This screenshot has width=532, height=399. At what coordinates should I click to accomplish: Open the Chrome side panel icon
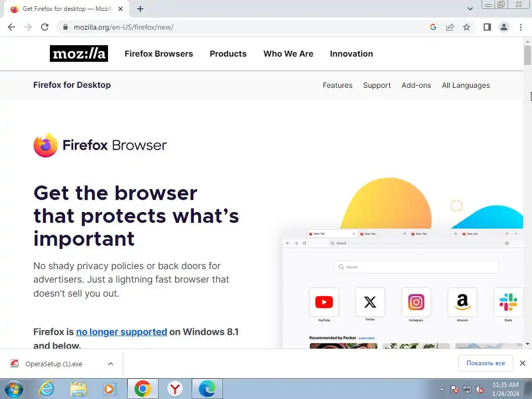coord(487,27)
